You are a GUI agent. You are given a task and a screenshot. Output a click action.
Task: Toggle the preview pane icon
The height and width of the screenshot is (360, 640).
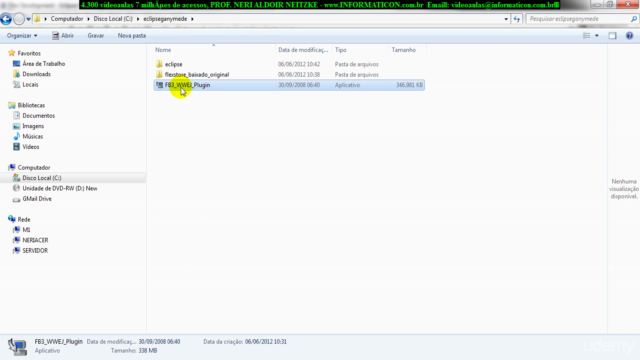[612, 36]
